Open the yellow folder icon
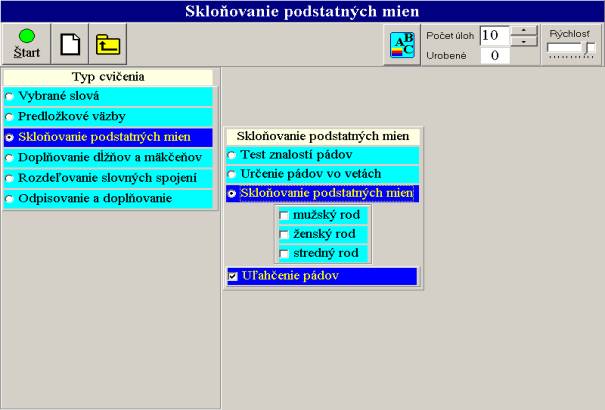 (x=108, y=44)
